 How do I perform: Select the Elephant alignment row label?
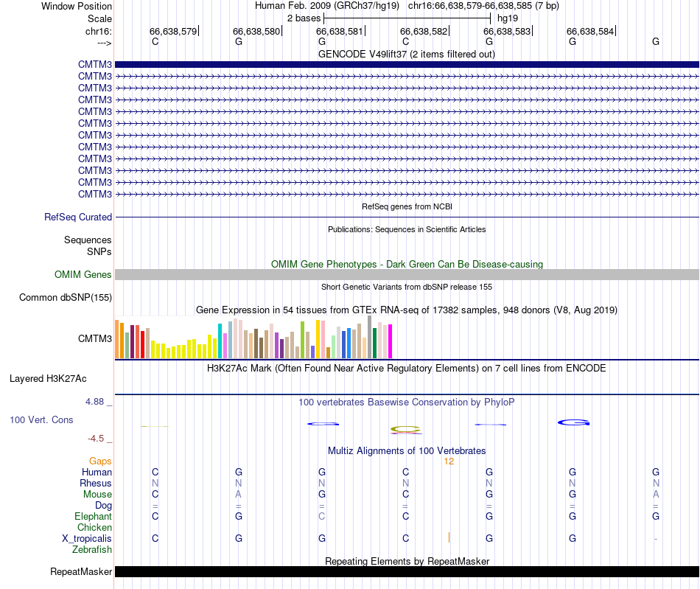[93, 516]
